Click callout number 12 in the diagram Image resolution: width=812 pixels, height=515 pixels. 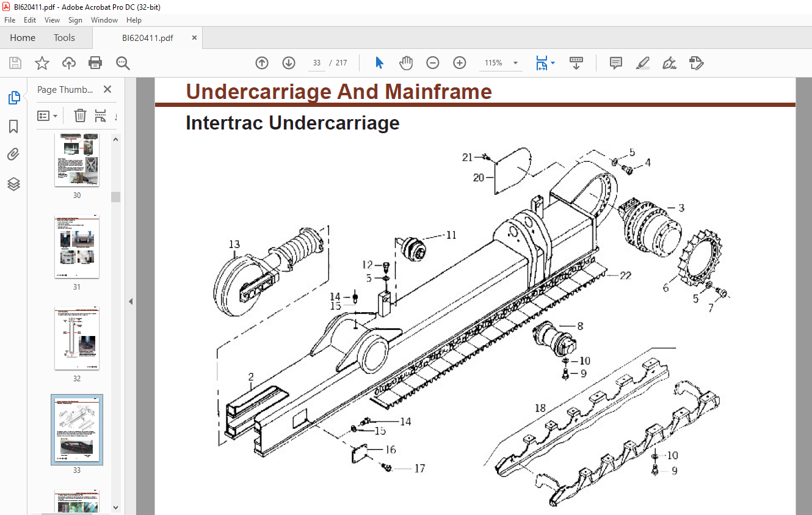(x=367, y=265)
